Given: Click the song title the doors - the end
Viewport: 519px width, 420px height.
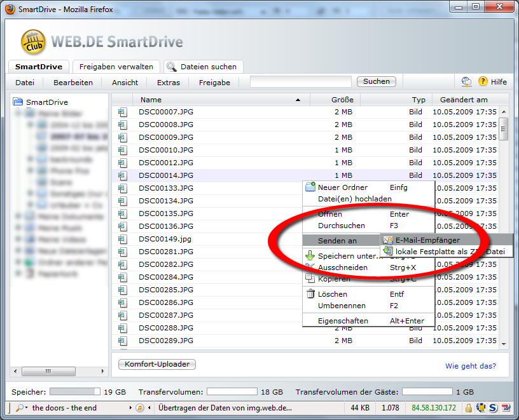Looking at the screenshot, I should 64,408.
